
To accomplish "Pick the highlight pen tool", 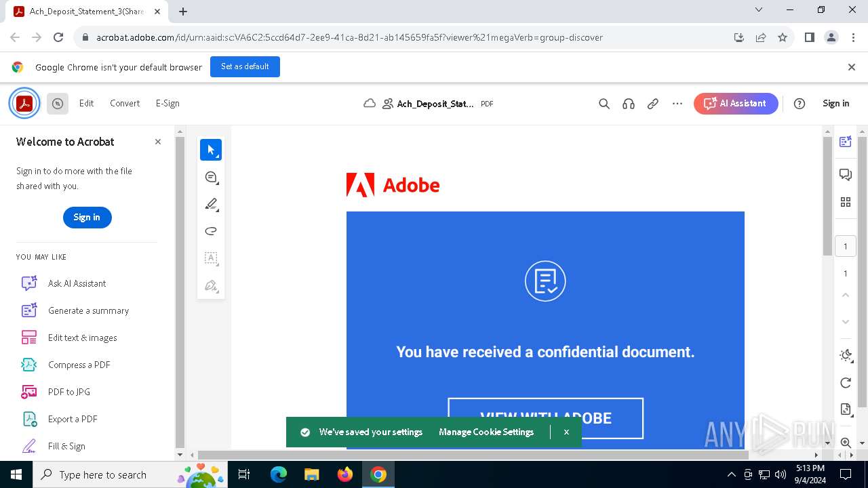I will (211, 204).
